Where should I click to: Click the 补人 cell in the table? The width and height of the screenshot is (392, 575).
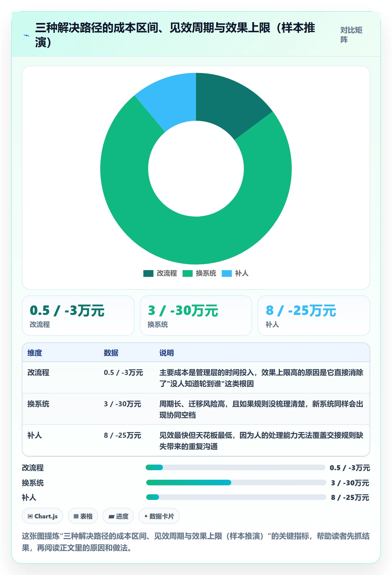click(x=35, y=435)
